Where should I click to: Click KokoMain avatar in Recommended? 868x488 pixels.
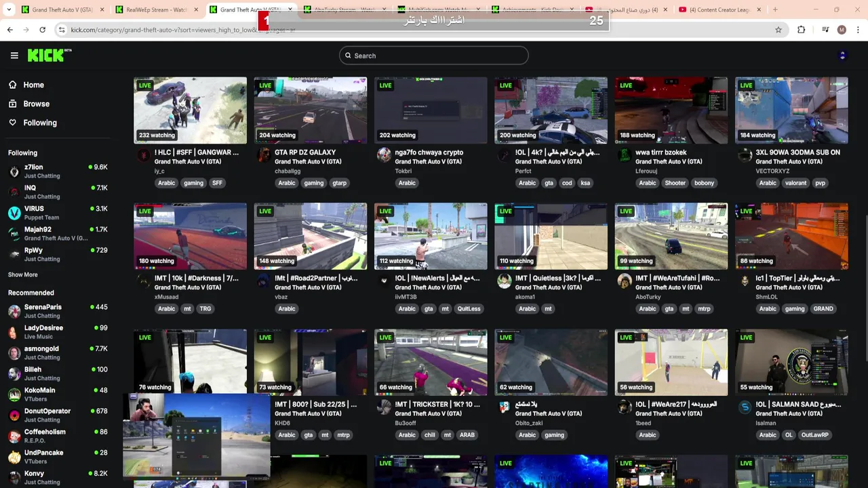(14, 394)
